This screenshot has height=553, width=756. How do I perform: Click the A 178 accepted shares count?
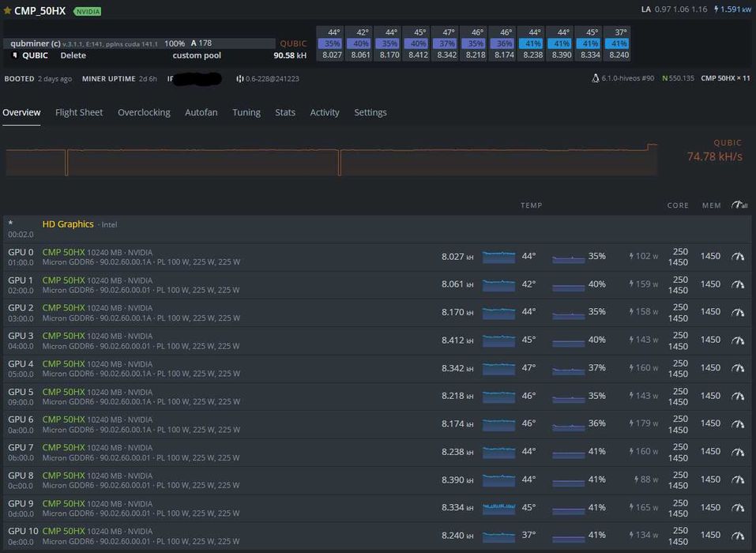pyautogui.click(x=201, y=43)
